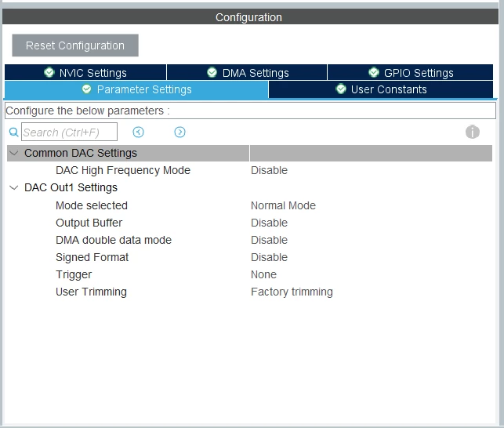Screen dimensions: 504x428
Task: Click the 'Configure the below parameters' text
Action: 88,111
